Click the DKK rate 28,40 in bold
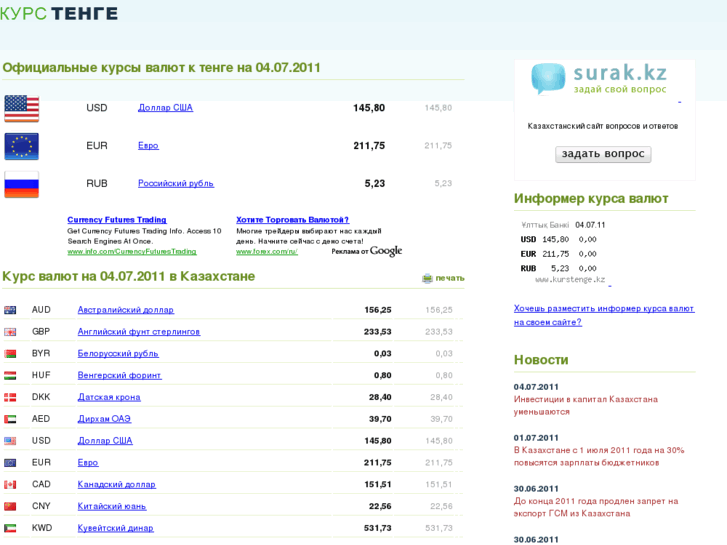This screenshot has width=727, height=545. pyautogui.click(x=380, y=397)
